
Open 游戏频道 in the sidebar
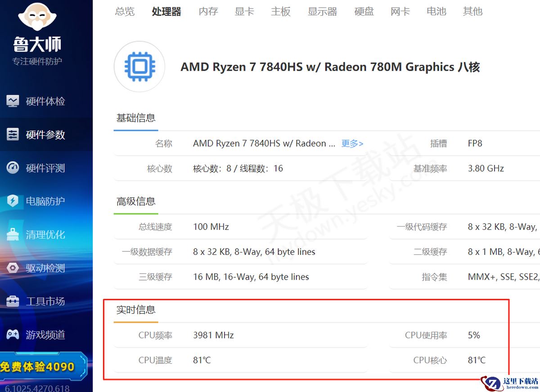[x=45, y=334]
